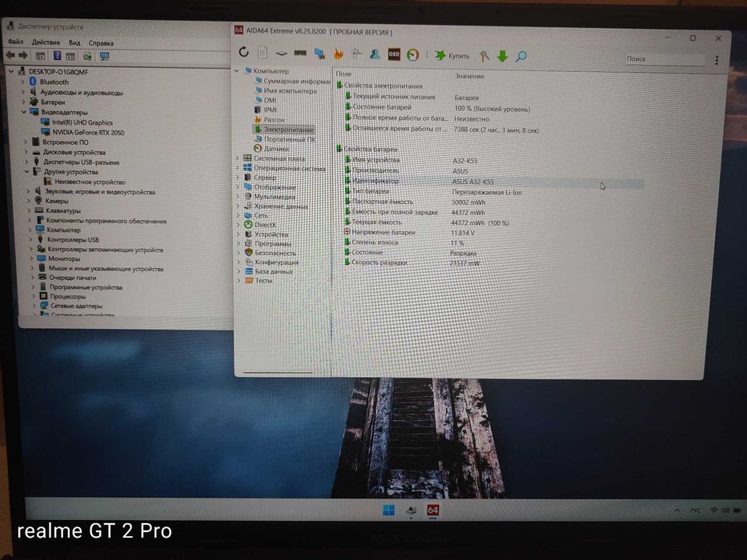The height and width of the screenshot is (560, 747).
Task: Select Электропитание in the tree
Action: pos(284,129)
